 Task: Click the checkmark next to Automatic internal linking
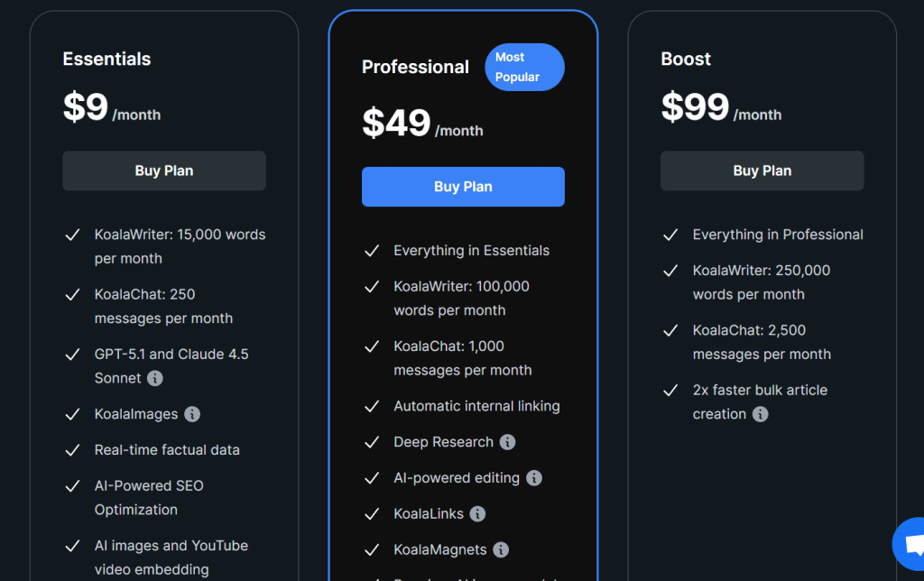[372, 407]
